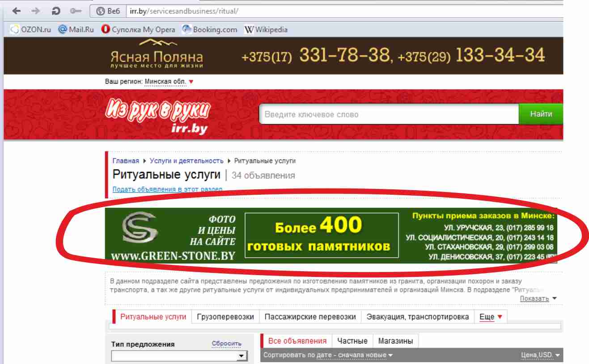
Task: Open the OZON.ru bookmark
Action: [31, 30]
